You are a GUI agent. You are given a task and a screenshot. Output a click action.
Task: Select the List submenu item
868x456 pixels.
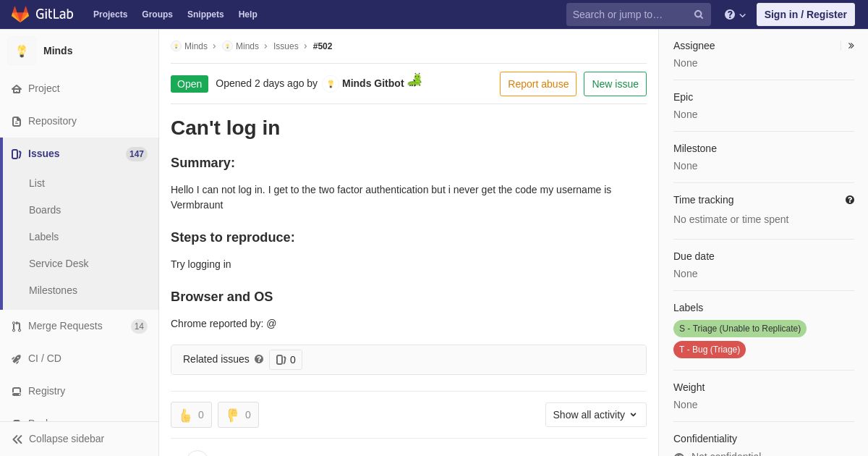[x=37, y=183]
